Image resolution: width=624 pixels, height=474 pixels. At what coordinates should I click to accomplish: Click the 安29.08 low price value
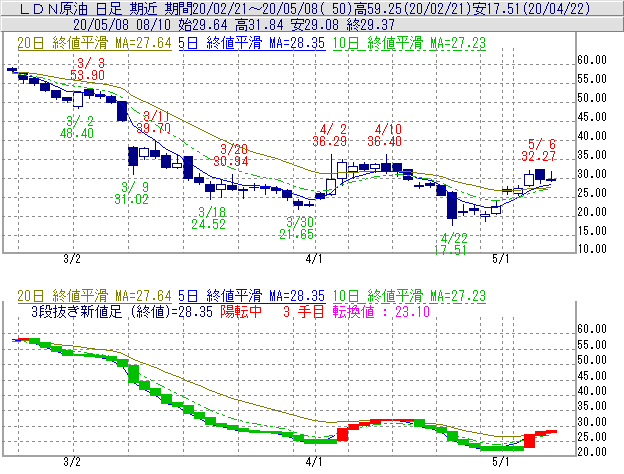[x=315, y=25]
